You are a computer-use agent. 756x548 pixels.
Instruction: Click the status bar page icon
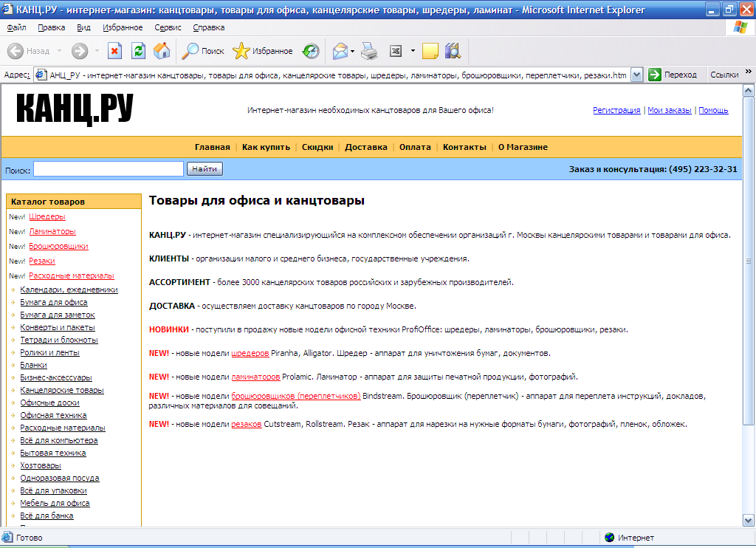[x=7, y=537]
